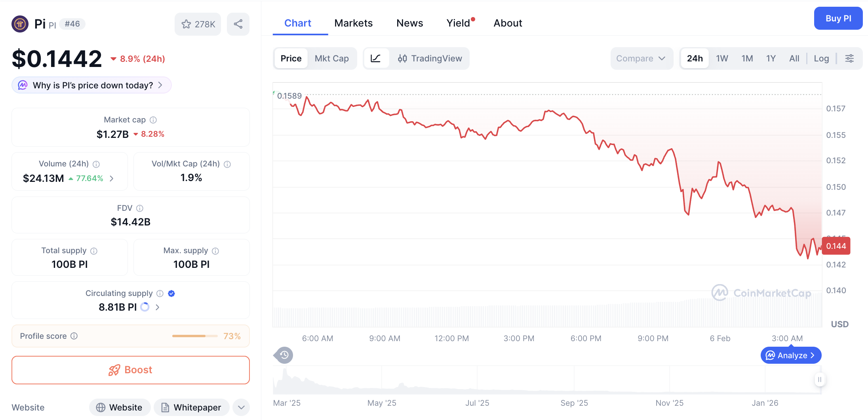Click the Buy PI button
The height and width of the screenshot is (420, 868).
(x=838, y=18)
